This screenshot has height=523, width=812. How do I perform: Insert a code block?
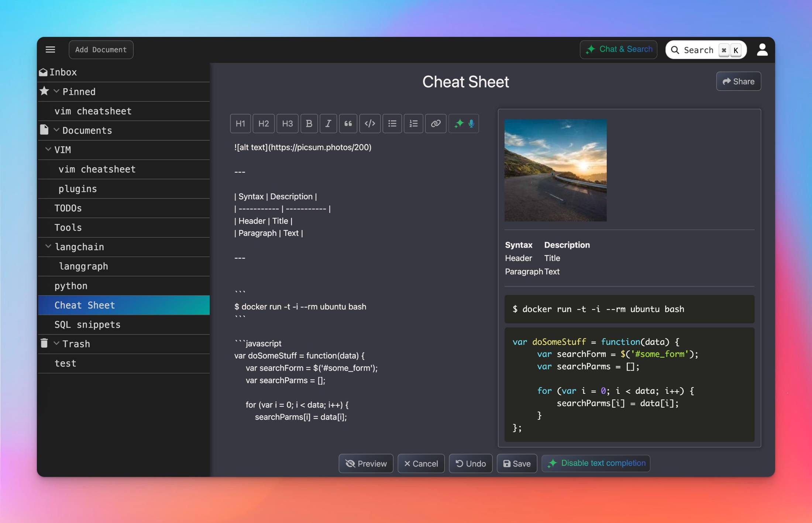(x=370, y=123)
